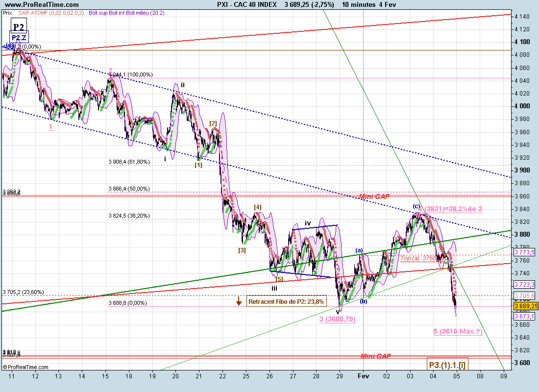The width and height of the screenshot is (539, 392).
Task: Click the P2 boxed wave label
Action: point(19,26)
